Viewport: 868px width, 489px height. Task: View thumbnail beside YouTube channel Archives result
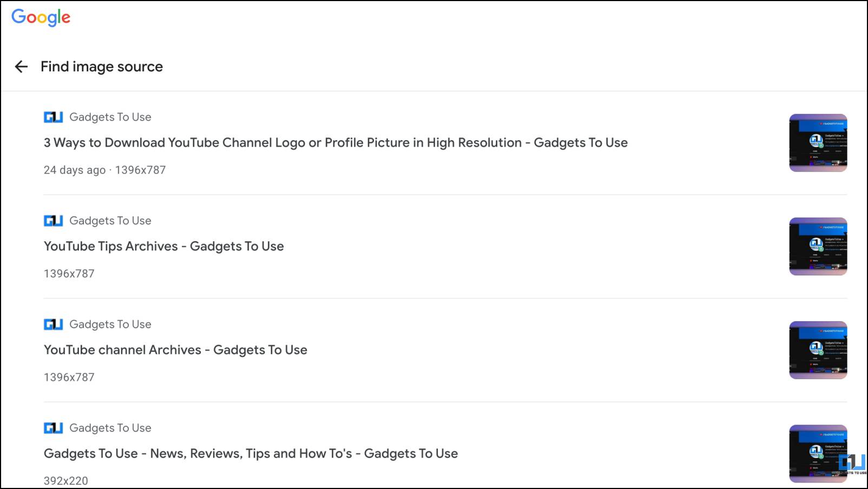click(818, 350)
